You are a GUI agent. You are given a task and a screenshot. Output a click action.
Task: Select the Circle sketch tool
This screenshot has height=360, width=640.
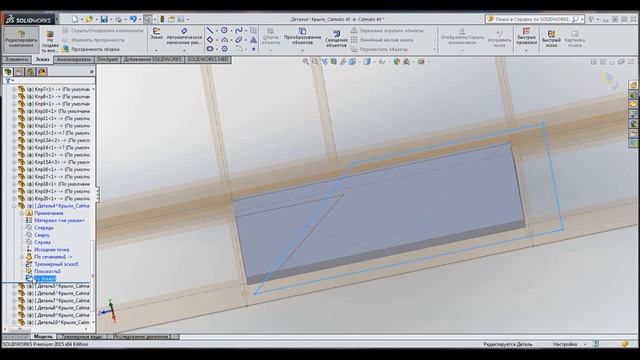(x=224, y=30)
